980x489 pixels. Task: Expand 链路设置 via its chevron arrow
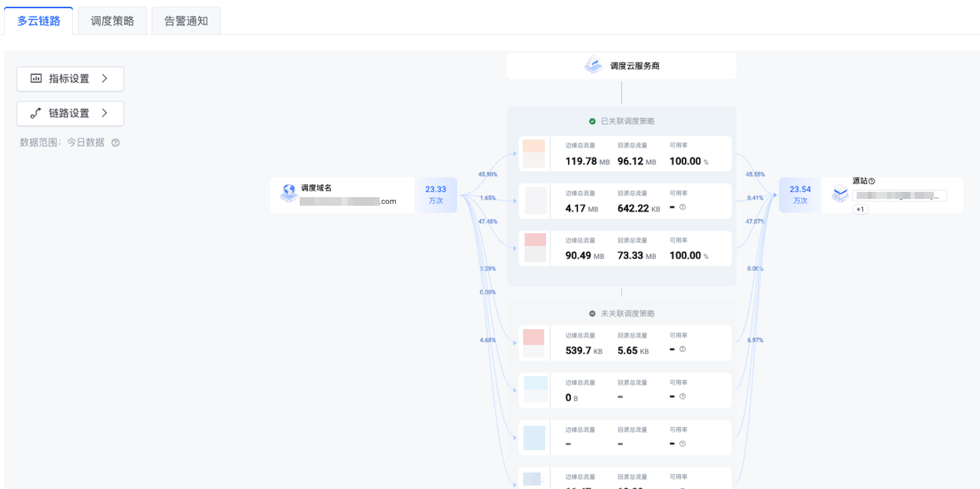tap(105, 113)
